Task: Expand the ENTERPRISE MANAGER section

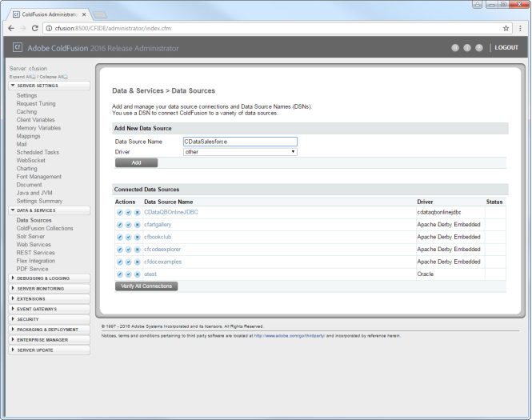Action: 49,339
